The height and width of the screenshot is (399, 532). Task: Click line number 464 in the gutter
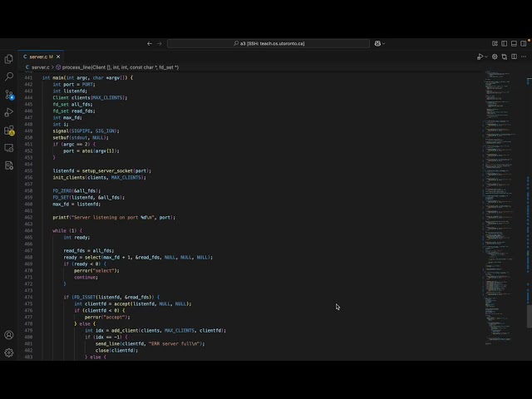28,231
